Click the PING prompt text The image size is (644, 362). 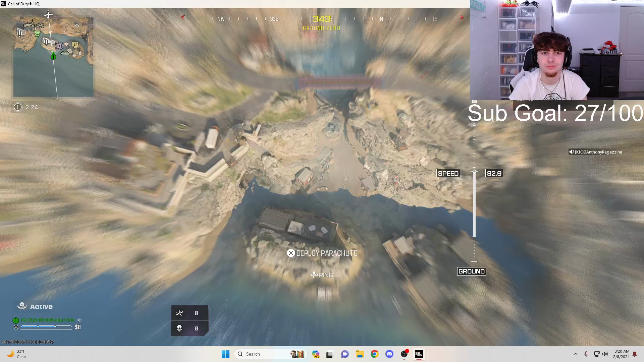(x=326, y=275)
